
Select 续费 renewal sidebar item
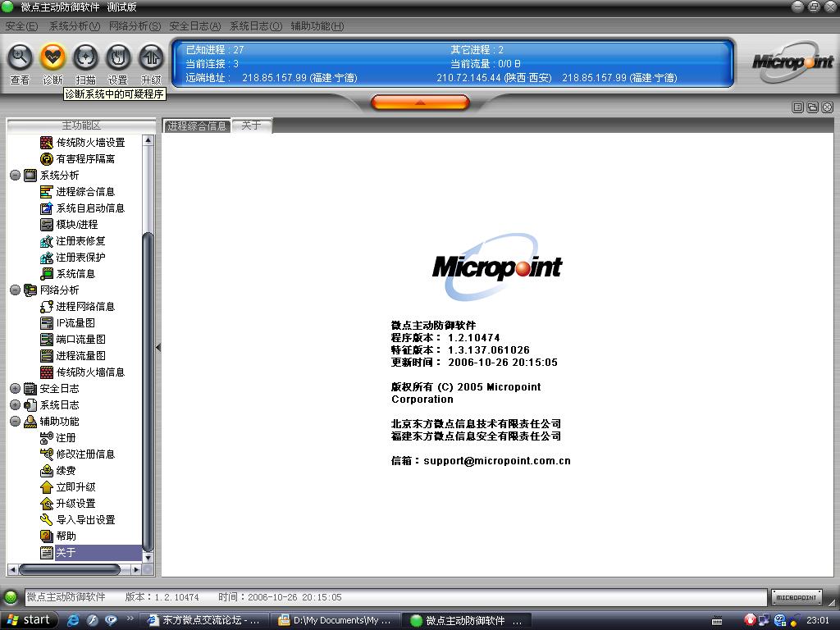[58, 471]
